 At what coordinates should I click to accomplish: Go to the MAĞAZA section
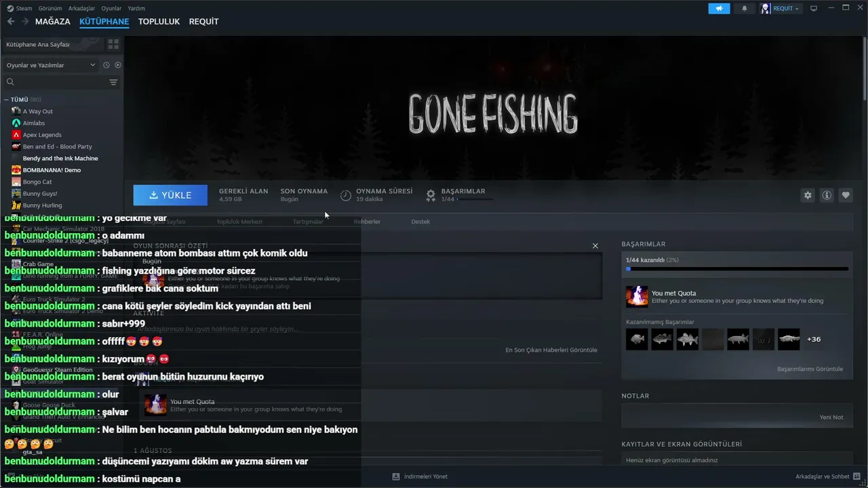(x=53, y=22)
